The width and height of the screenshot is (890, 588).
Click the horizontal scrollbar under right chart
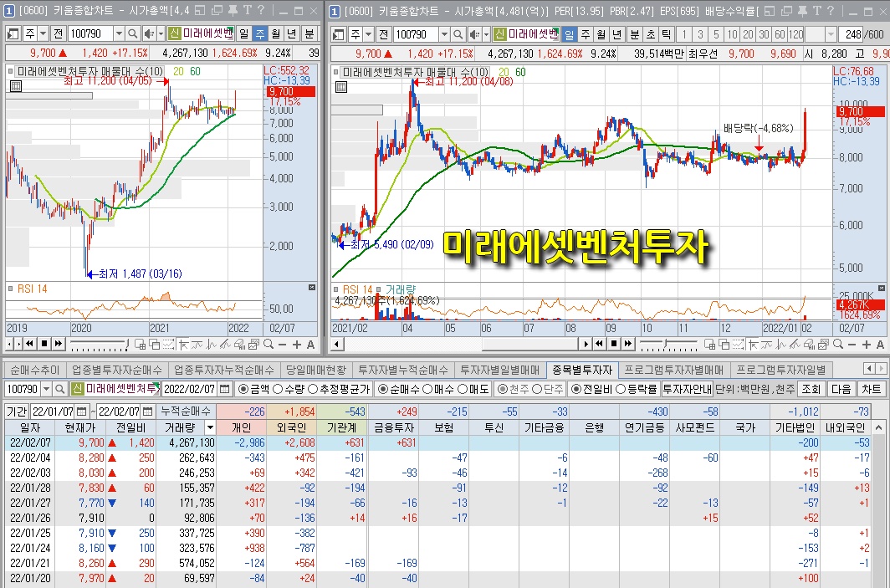[x=461, y=344]
